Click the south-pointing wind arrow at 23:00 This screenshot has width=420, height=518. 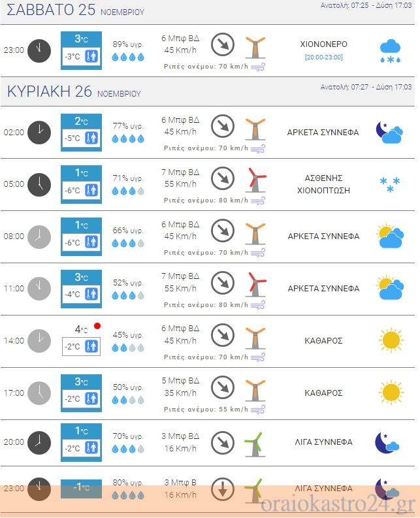223,489
